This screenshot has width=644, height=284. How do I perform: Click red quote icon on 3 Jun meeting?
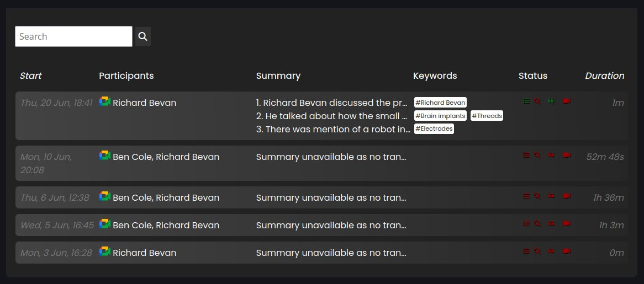(x=551, y=251)
